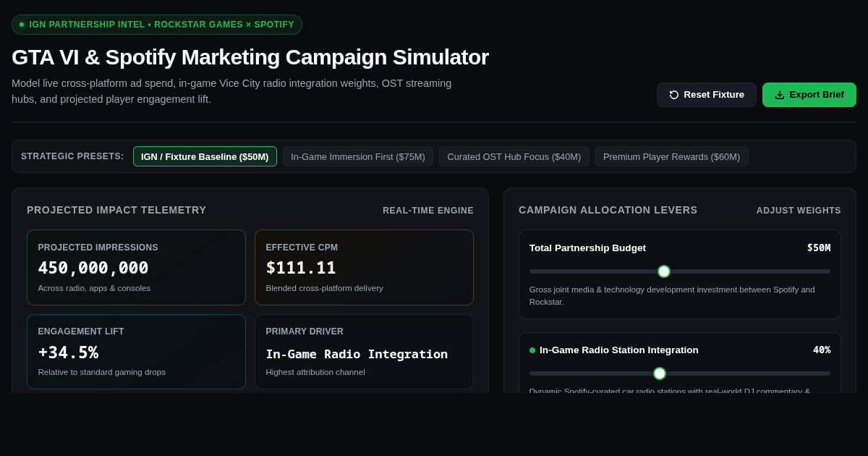The height and width of the screenshot is (456, 868).
Task: Click 'Blended cross-platform delivery' caption
Action: [x=324, y=288]
